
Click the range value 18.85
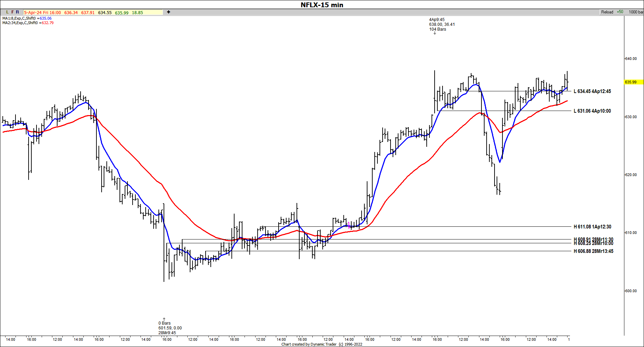(137, 13)
